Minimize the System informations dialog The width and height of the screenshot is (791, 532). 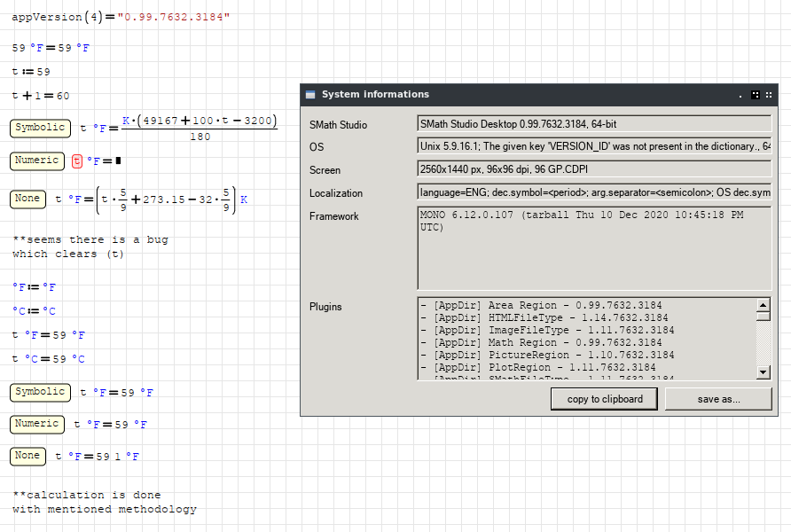click(740, 95)
